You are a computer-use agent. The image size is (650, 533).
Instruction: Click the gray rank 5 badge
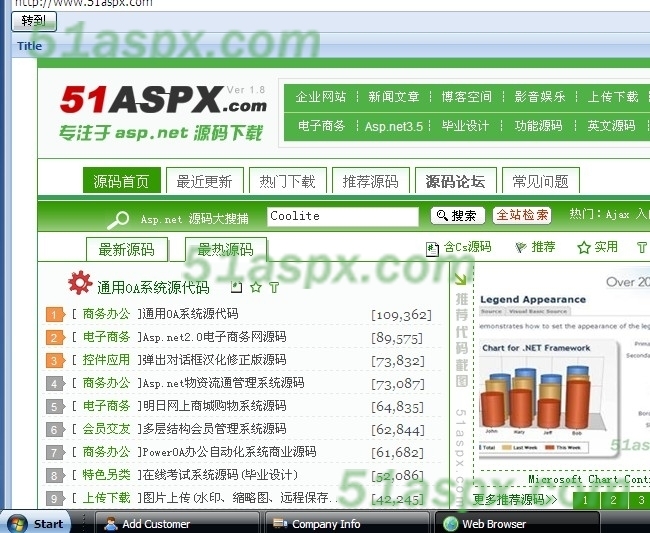[x=55, y=407]
